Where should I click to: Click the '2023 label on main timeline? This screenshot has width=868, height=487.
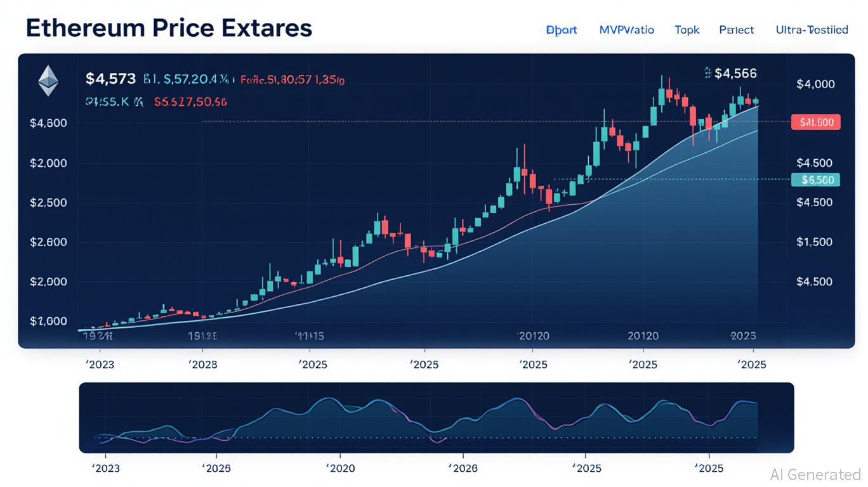[x=99, y=365]
